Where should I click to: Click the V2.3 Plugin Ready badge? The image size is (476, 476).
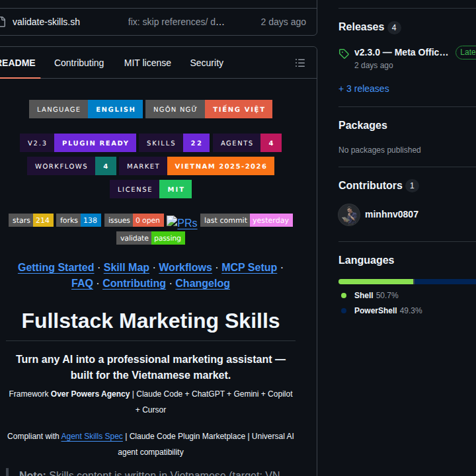click(78, 143)
